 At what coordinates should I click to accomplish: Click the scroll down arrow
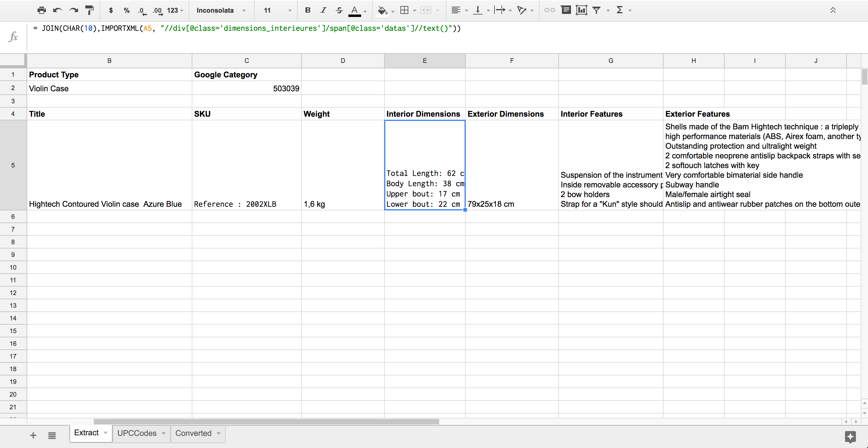point(864,413)
